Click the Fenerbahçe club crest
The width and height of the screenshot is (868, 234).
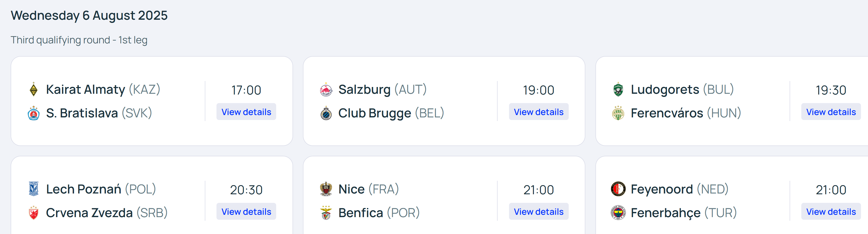tap(618, 213)
